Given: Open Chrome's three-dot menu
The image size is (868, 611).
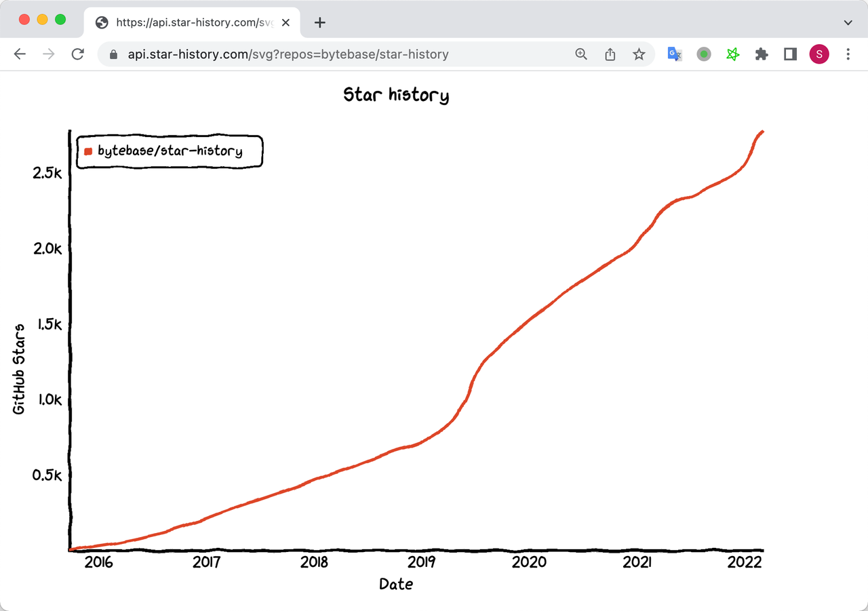Looking at the screenshot, I should pos(848,54).
